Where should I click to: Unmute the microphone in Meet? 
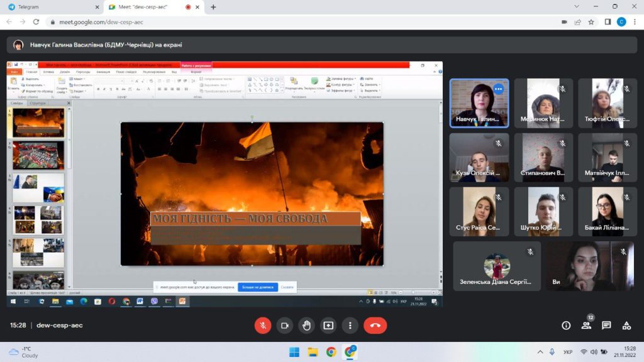pos(263,326)
